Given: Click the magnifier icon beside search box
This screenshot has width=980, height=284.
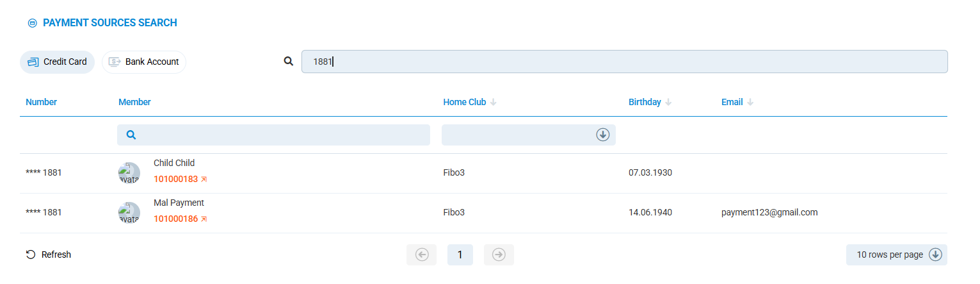Looking at the screenshot, I should (x=289, y=62).
